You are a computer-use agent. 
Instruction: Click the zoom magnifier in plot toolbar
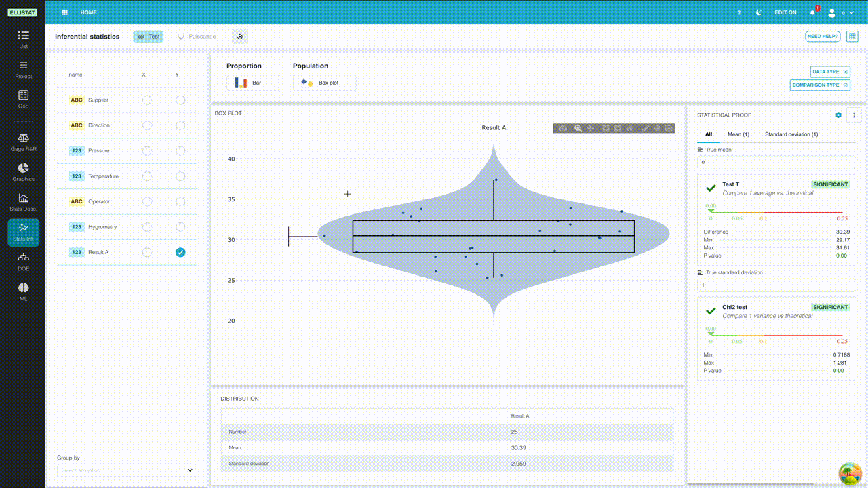578,128
